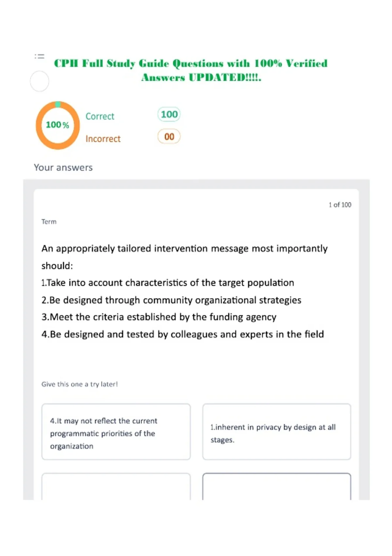392x556 pixels.
Task: Choose answer '4.It may not reflect the current programmatic priorities'
Action: [x=116, y=432]
